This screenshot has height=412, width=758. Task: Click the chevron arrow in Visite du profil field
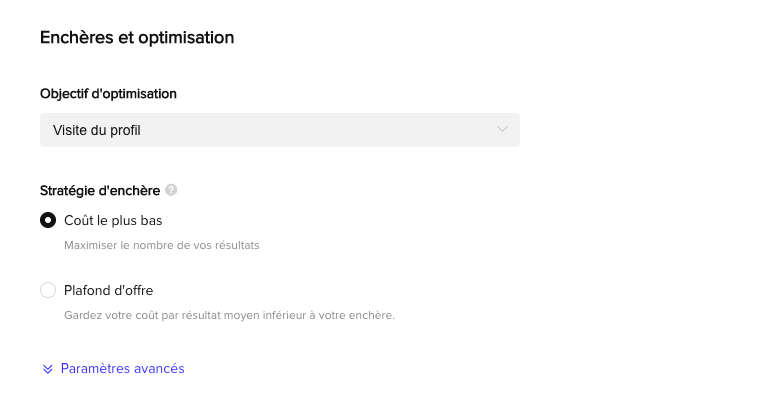pyautogui.click(x=503, y=130)
